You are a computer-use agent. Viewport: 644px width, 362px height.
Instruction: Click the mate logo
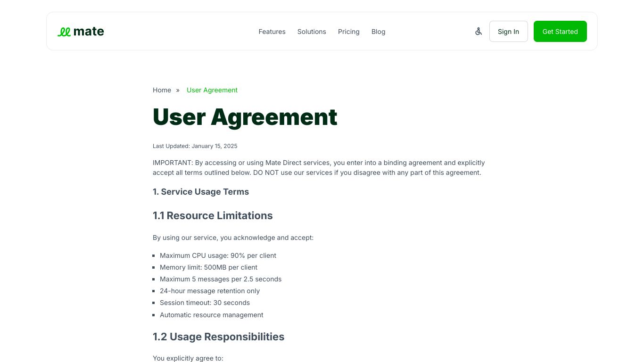[x=81, y=32]
